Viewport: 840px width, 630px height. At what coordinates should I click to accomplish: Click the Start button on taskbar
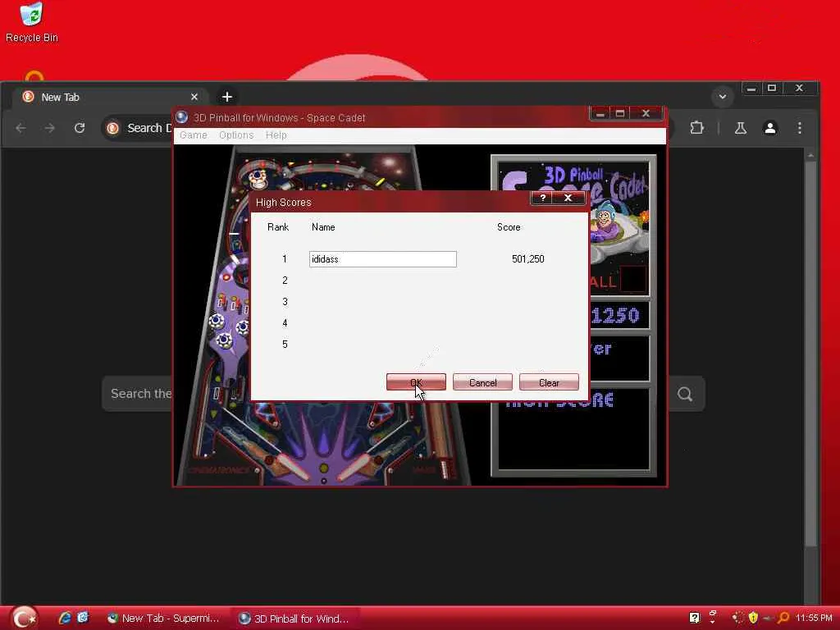(24, 619)
